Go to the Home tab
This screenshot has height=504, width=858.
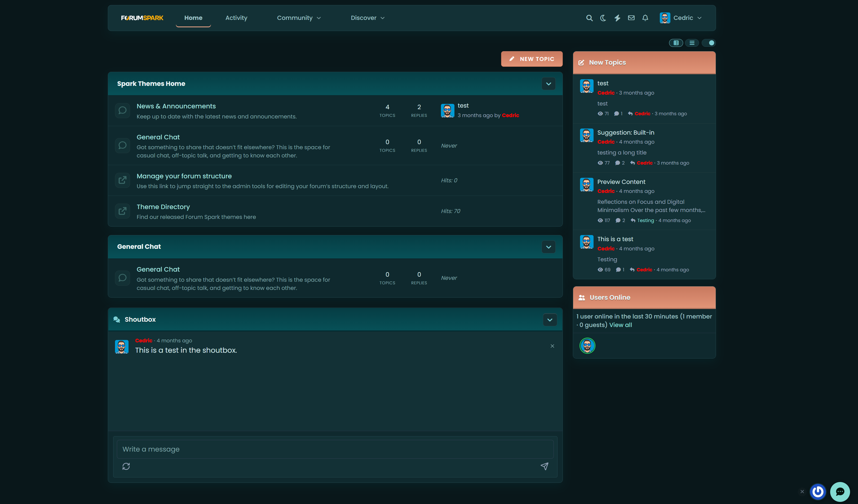pos(193,18)
